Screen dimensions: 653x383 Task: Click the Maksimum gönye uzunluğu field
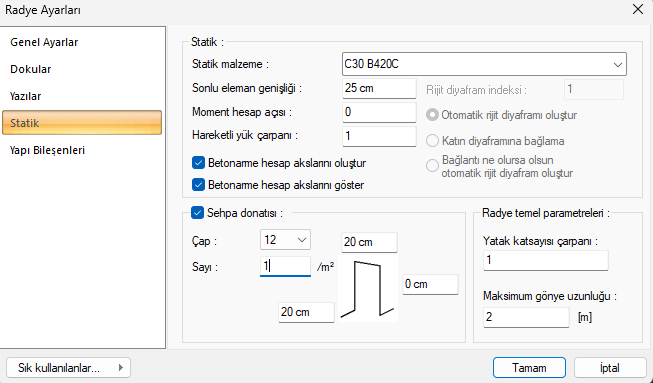tap(526, 317)
